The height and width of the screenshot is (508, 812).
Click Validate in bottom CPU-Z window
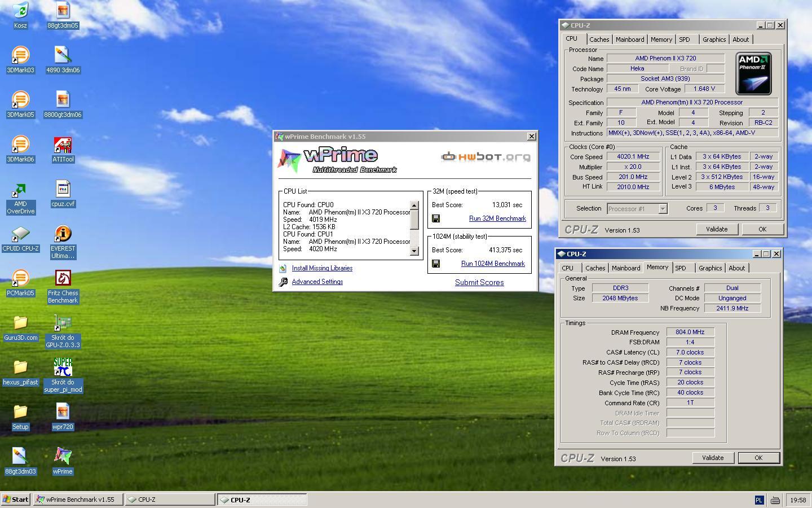click(x=713, y=458)
